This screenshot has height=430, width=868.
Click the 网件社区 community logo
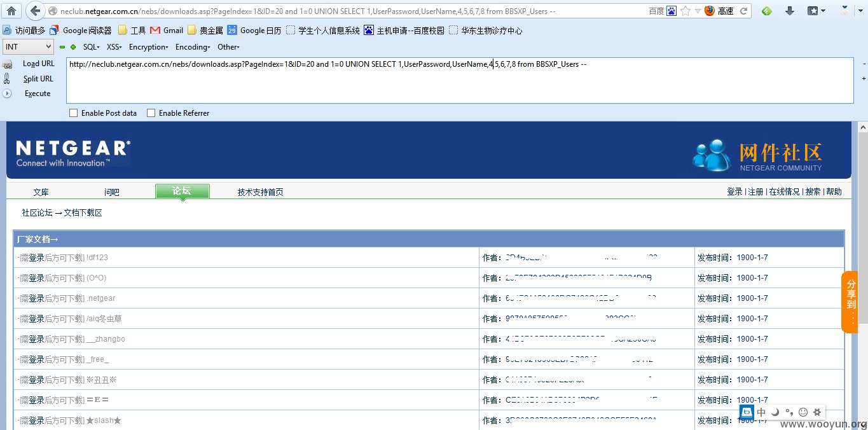[757, 155]
